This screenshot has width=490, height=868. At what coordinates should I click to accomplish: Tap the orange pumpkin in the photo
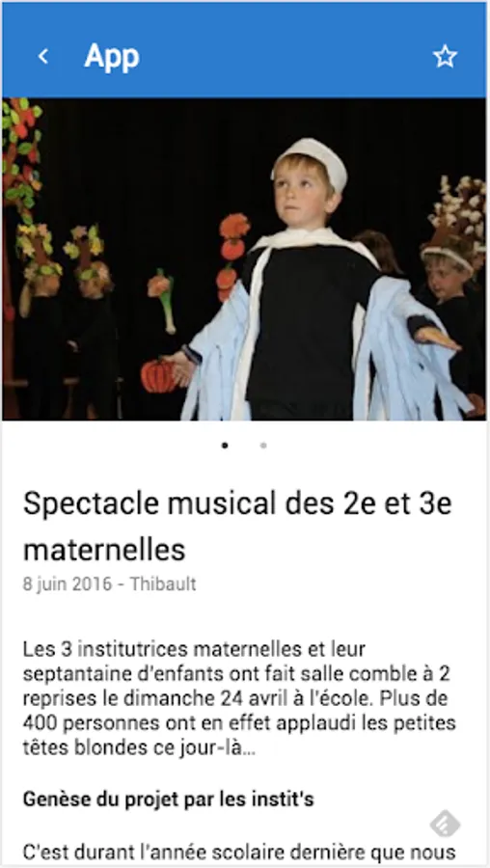[156, 376]
